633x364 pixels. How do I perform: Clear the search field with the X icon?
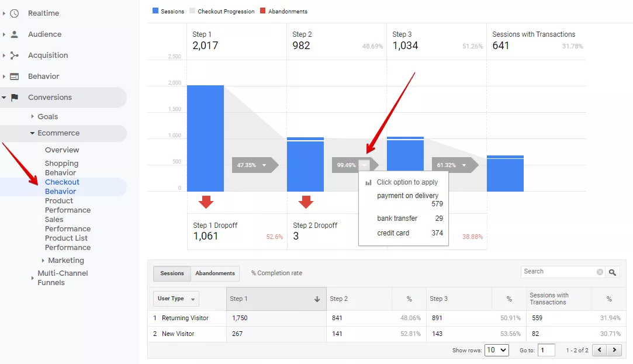pyautogui.click(x=600, y=272)
